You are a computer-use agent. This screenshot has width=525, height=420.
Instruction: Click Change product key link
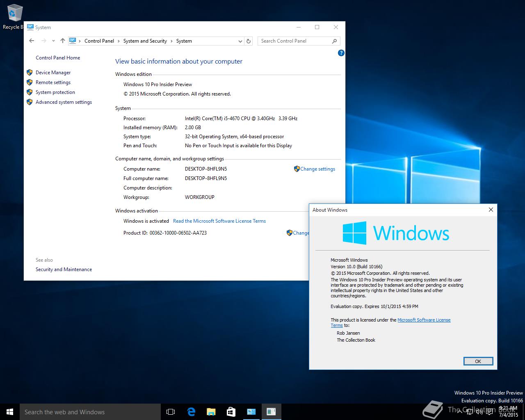tap(301, 233)
